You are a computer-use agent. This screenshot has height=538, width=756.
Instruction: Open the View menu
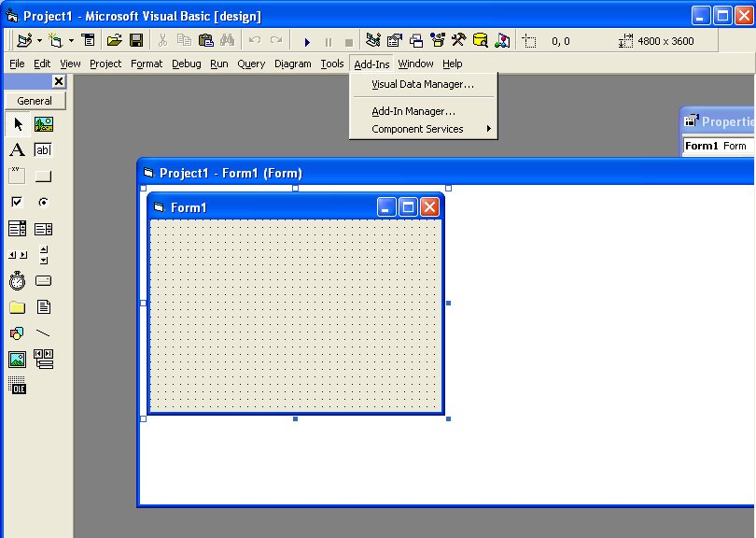(70, 64)
